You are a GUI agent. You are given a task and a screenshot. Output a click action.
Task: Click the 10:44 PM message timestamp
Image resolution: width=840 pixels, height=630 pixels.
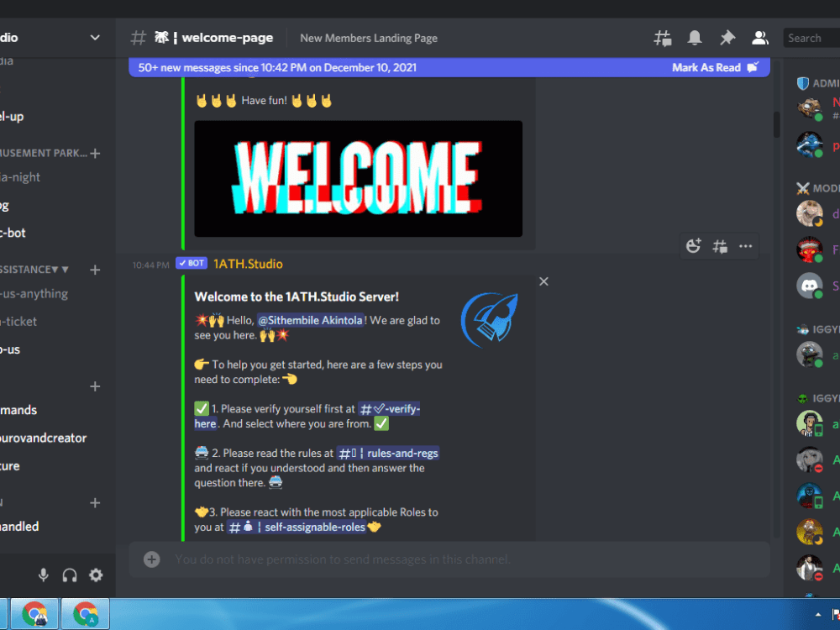coord(150,265)
